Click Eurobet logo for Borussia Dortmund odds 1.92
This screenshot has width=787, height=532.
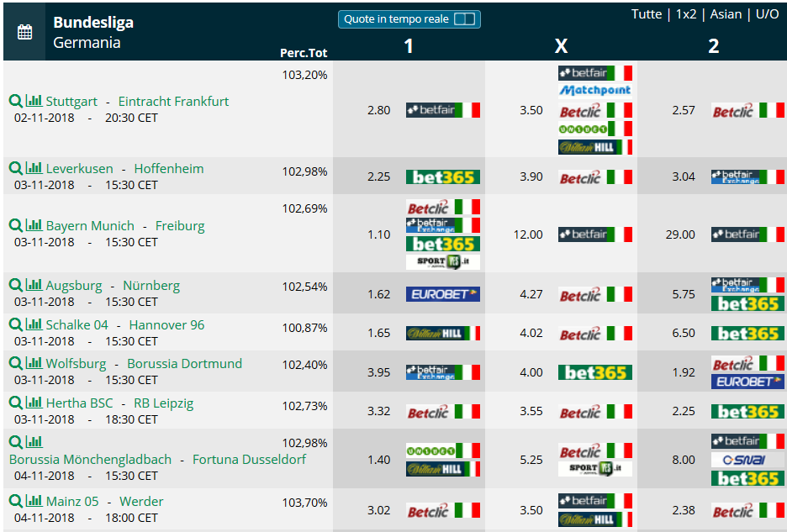tap(747, 382)
